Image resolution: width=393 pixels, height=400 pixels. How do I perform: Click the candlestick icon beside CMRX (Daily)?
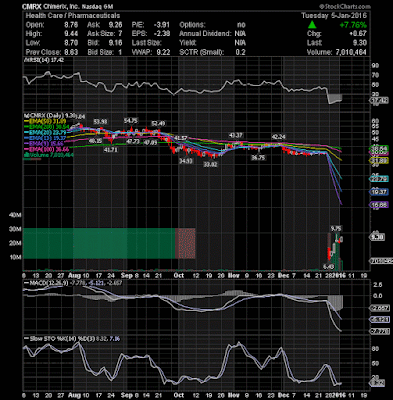click(x=24, y=117)
